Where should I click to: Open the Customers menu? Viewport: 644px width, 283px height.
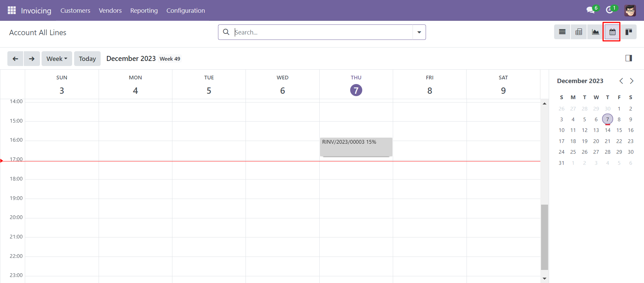(75, 10)
